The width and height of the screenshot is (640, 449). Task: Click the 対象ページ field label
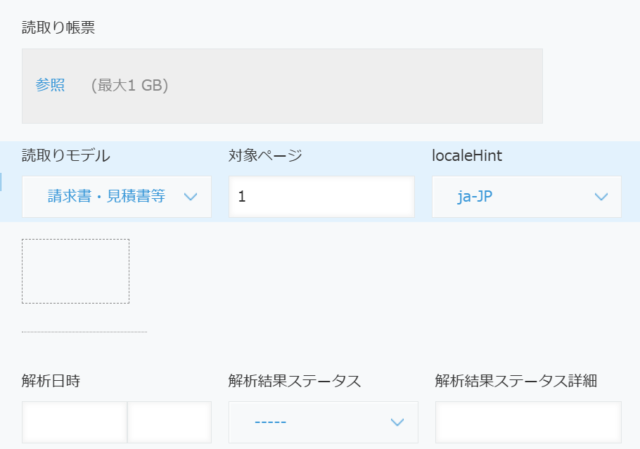pyautogui.click(x=265, y=156)
